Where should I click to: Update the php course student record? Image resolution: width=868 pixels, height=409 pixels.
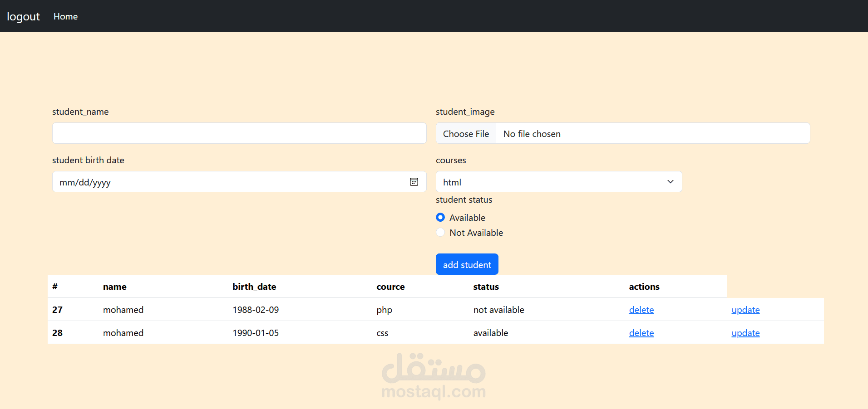(x=745, y=310)
